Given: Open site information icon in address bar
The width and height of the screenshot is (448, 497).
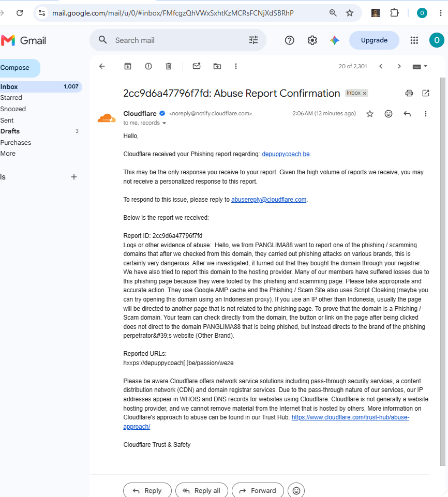Looking at the screenshot, I should (42, 13).
